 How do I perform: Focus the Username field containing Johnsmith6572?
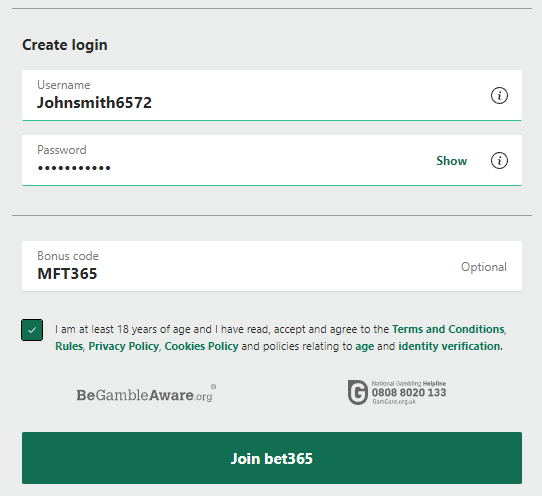[272, 95]
